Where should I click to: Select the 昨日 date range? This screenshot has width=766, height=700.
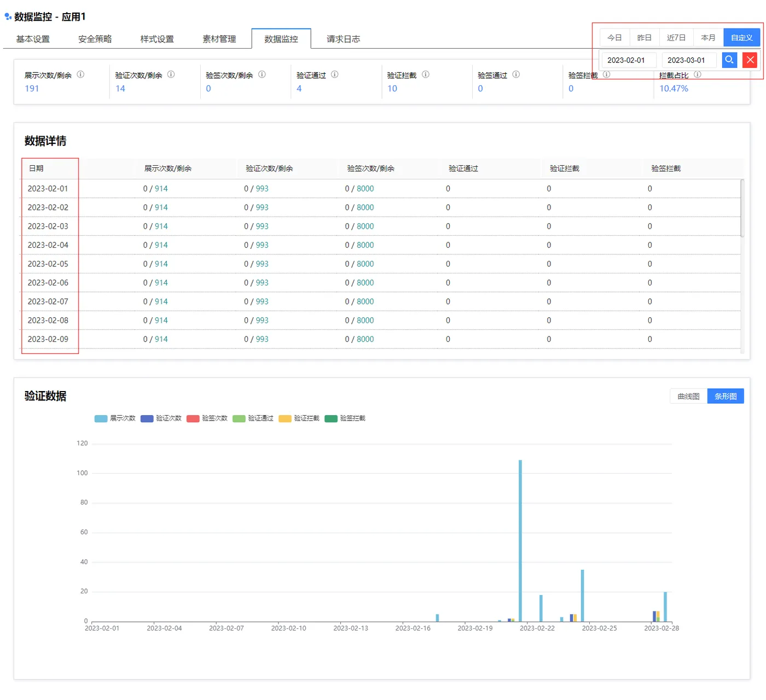coord(645,38)
